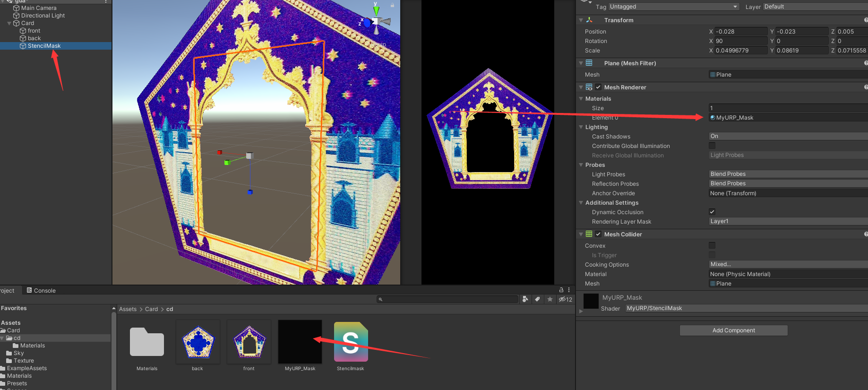Click the Position X input field
This screenshot has height=390, width=868.
point(741,32)
